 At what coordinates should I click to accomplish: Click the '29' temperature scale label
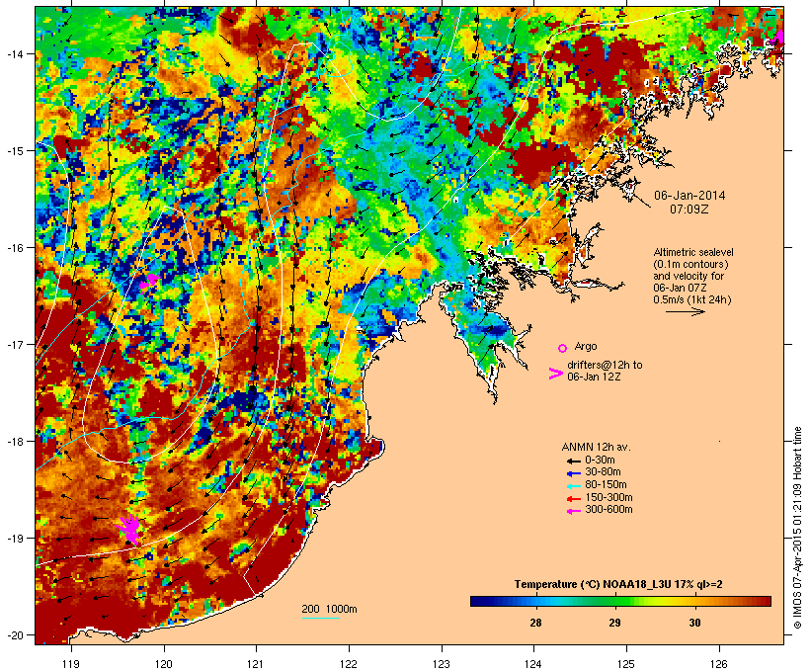click(x=614, y=623)
